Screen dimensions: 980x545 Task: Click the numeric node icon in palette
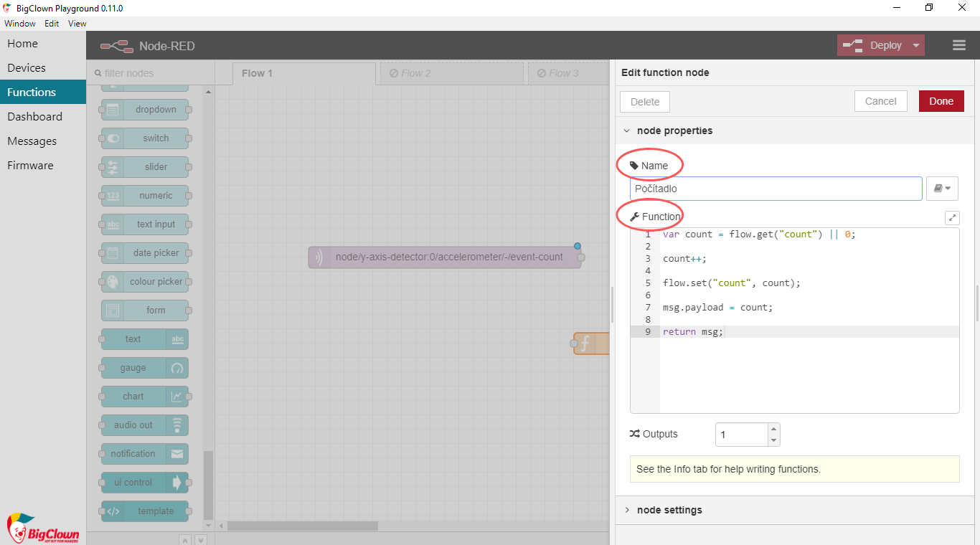tap(113, 196)
